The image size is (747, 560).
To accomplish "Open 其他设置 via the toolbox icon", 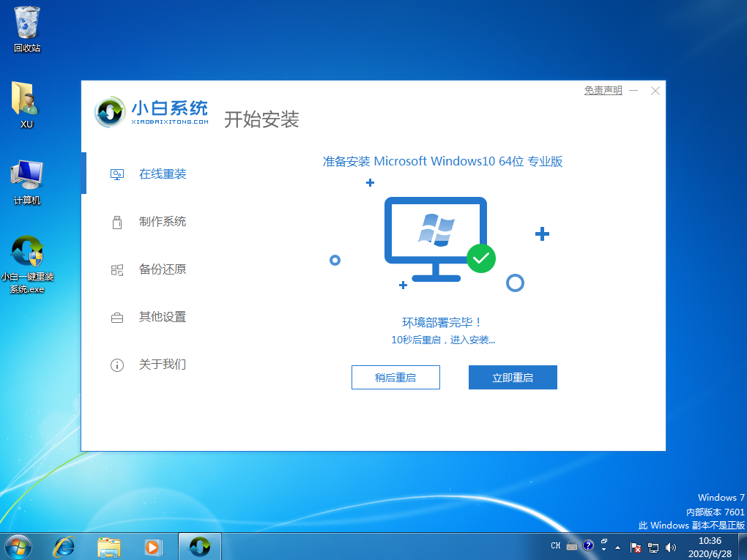I will point(117,317).
